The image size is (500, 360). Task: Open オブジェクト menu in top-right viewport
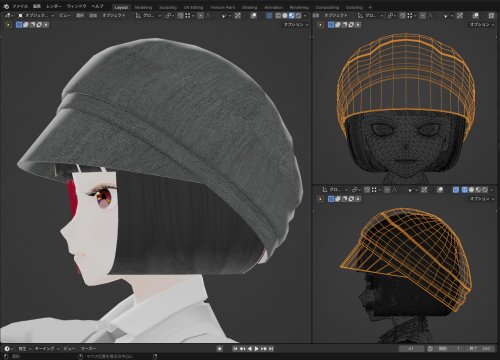pyautogui.click(x=336, y=16)
